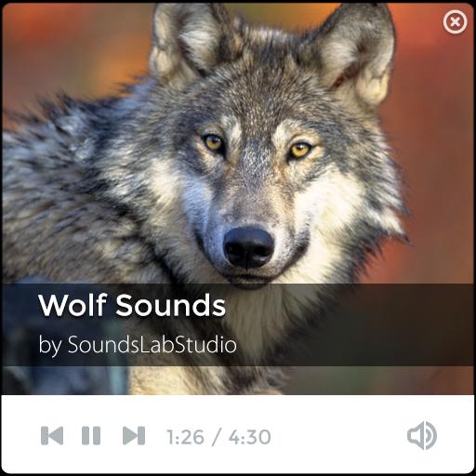
Task: Mute audio with the speaker icon
Action: tap(422, 435)
